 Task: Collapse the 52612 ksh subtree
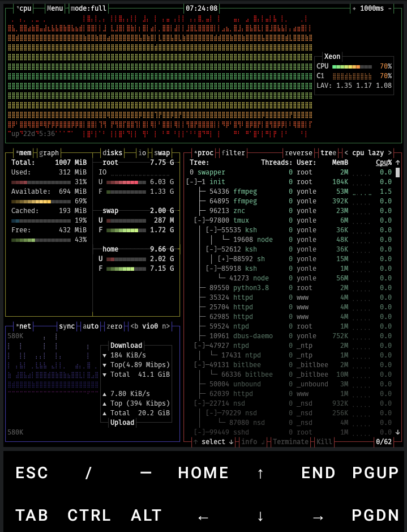(x=213, y=249)
